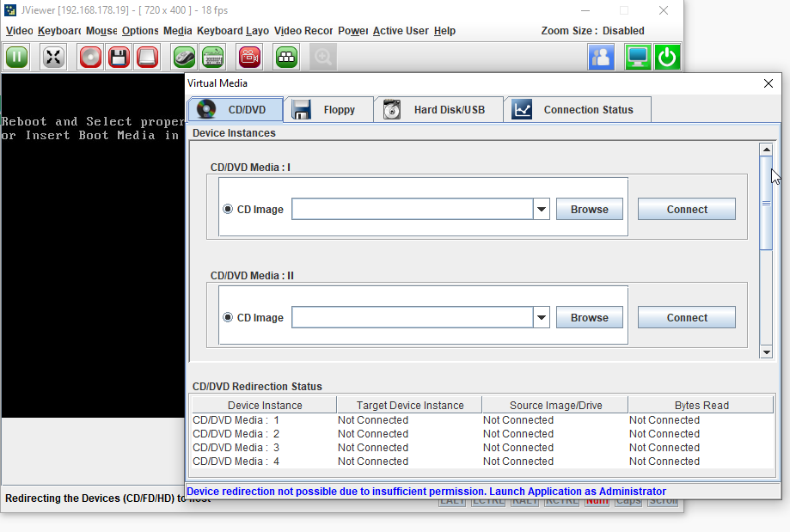Click the red floppy disk toolbar icon
Viewport: 790px width, 532px height.
119,58
